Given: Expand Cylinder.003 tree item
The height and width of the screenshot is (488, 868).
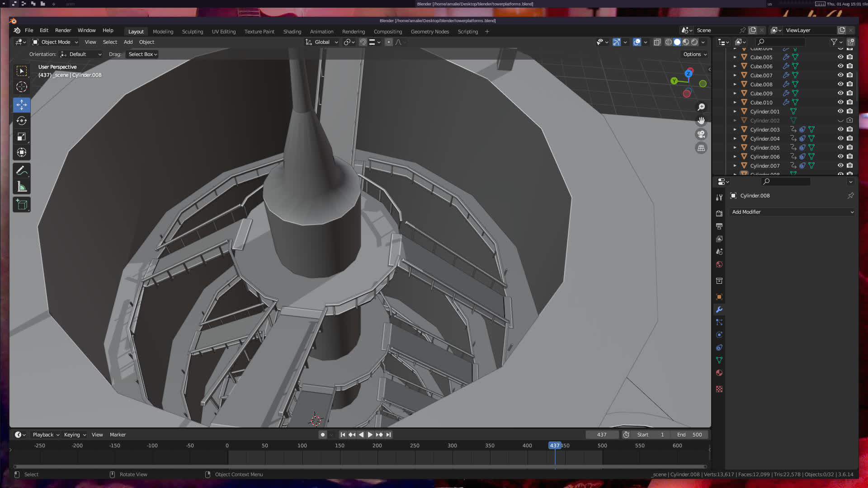Looking at the screenshot, I should (x=735, y=130).
